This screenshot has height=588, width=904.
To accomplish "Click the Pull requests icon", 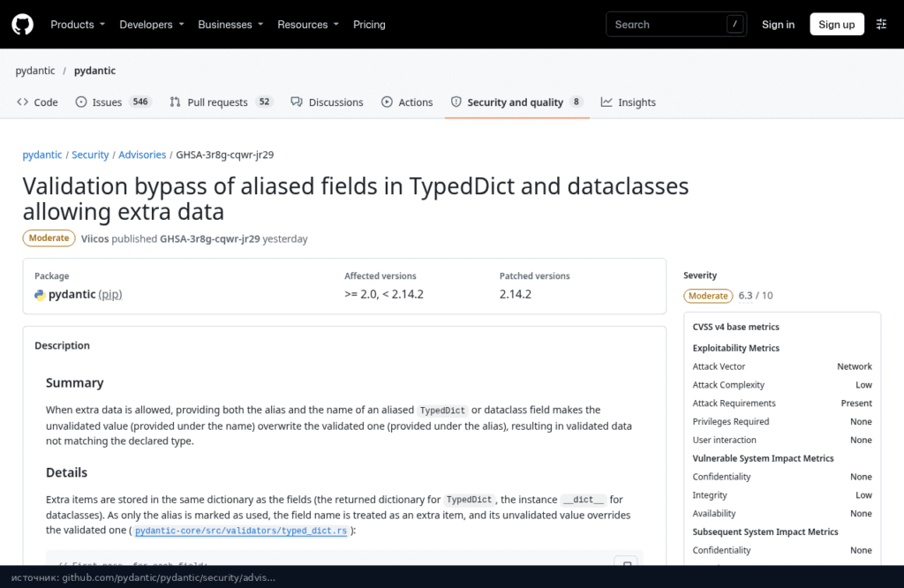I will (x=176, y=102).
